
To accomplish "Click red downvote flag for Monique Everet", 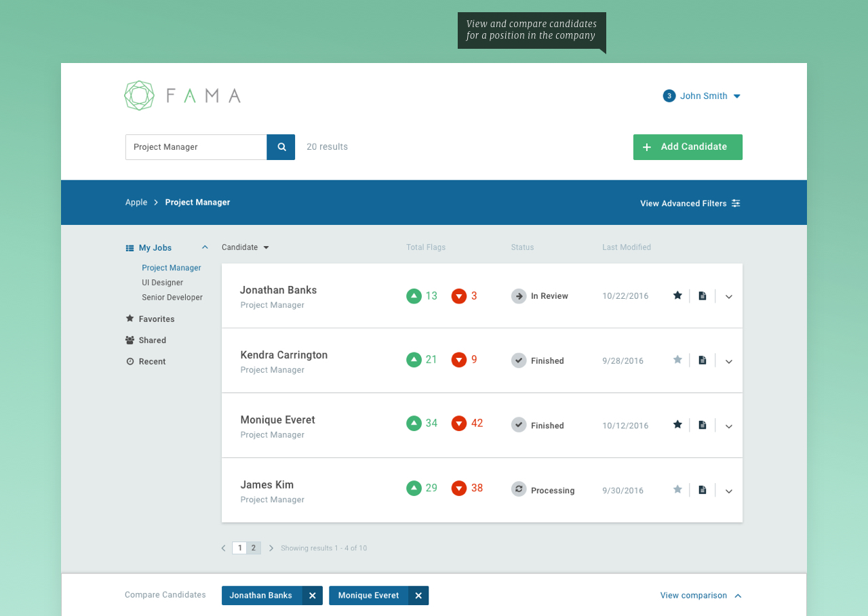I will [459, 424].
